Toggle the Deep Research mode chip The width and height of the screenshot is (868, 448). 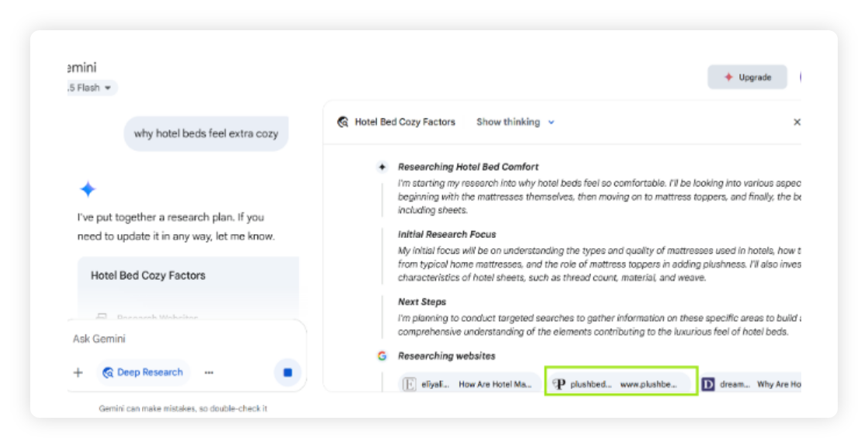(143, 373)
